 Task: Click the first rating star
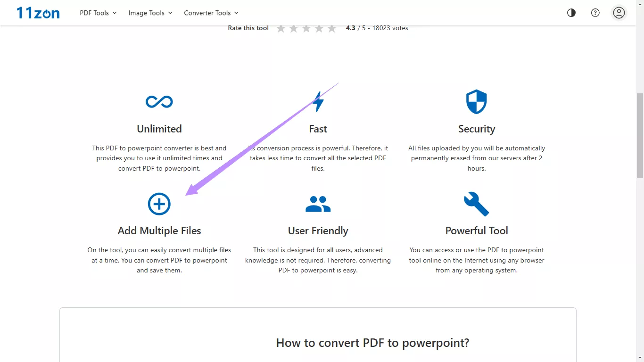point(281,28)
